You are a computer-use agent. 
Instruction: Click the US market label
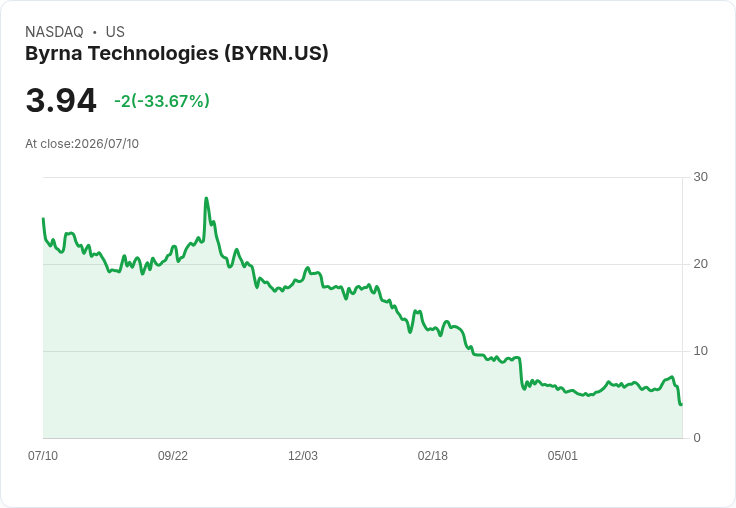115,32
